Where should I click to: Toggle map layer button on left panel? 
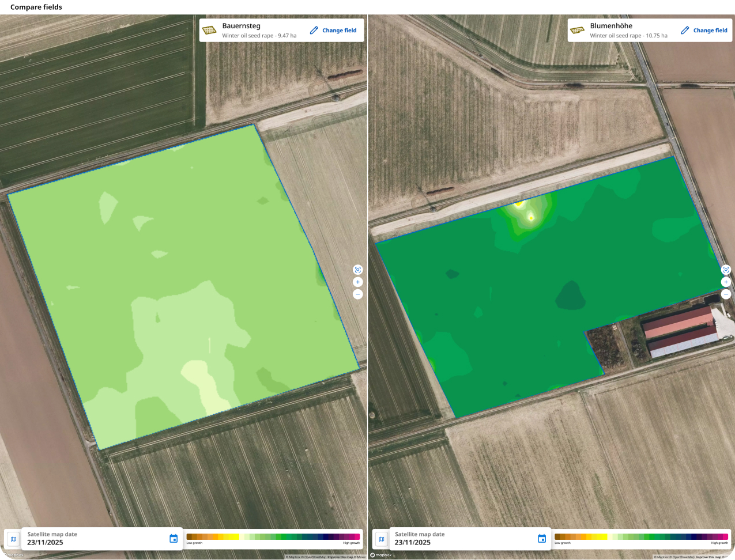coord(13,539)
